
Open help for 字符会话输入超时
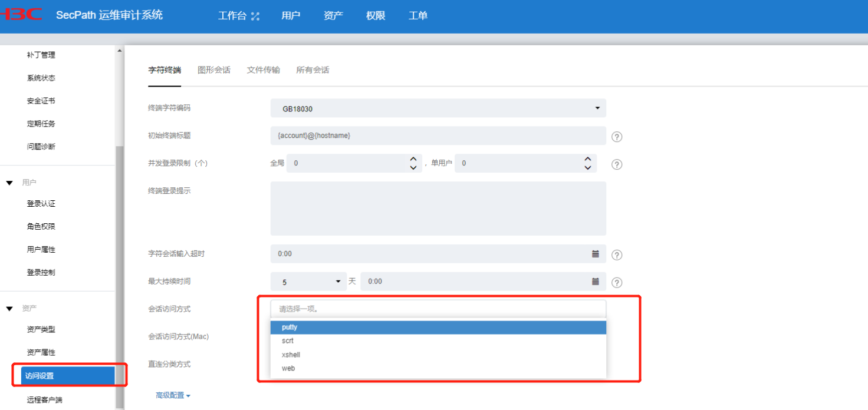(617, 255)
